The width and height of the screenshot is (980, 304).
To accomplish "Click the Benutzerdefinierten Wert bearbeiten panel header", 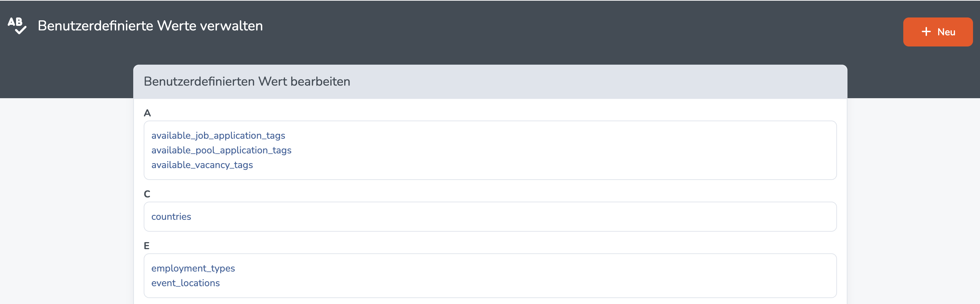I will 490,81.
